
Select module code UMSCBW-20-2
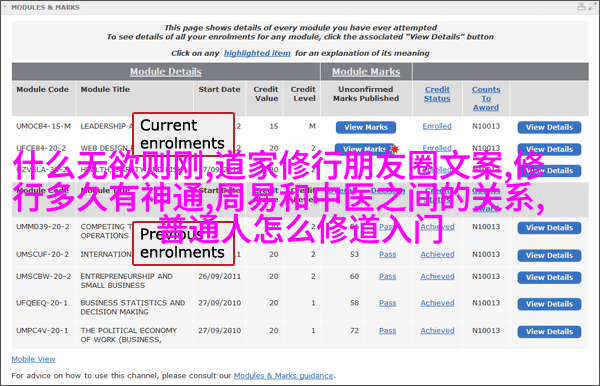[x=43, y=276]
